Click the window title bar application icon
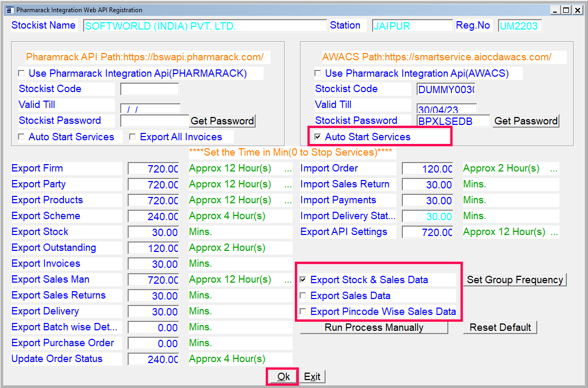 (10, 10)
